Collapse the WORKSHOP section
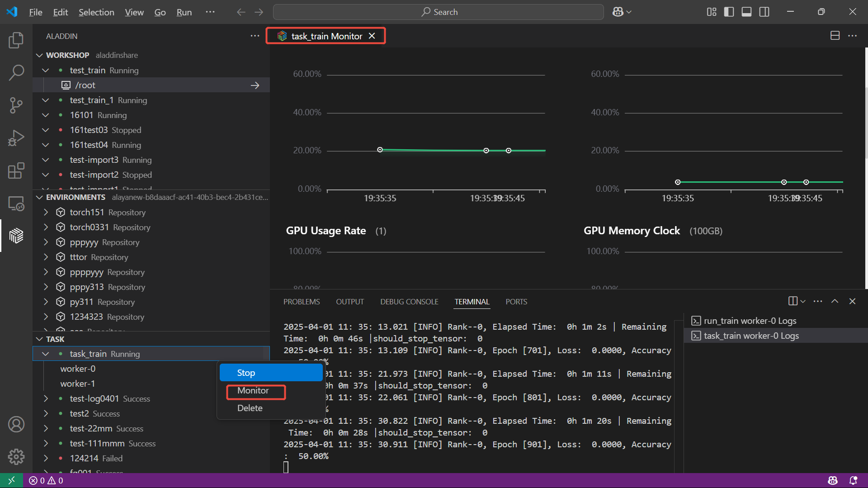This screenshot has height=488, width=868. 39,55
